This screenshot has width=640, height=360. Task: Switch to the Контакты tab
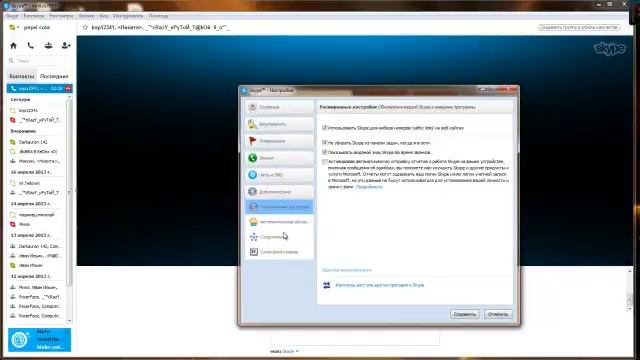click(22, 76)
